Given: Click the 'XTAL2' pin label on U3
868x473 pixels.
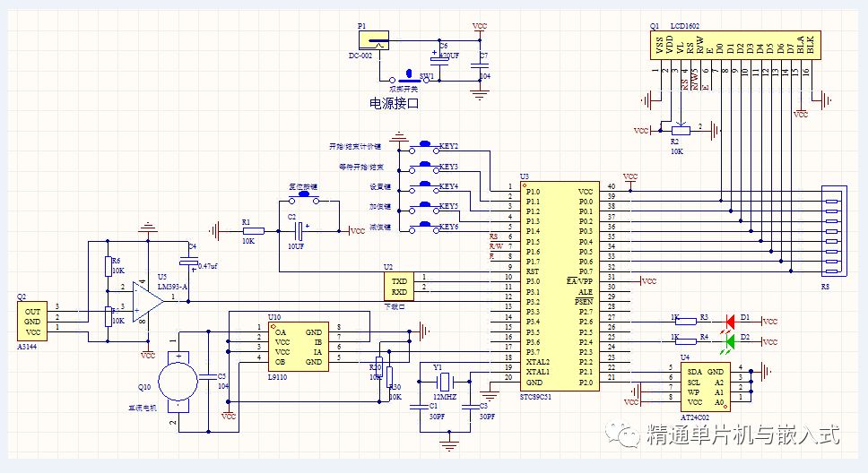Looking at the screenshot, I should pyautogui.click(x=537, y=362).
